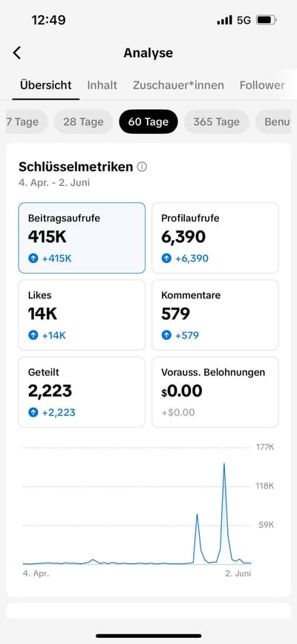Tap blue up-arrow icon under Profilaufrufe
The image size is (297, 644).
click(x=166, y=258)
